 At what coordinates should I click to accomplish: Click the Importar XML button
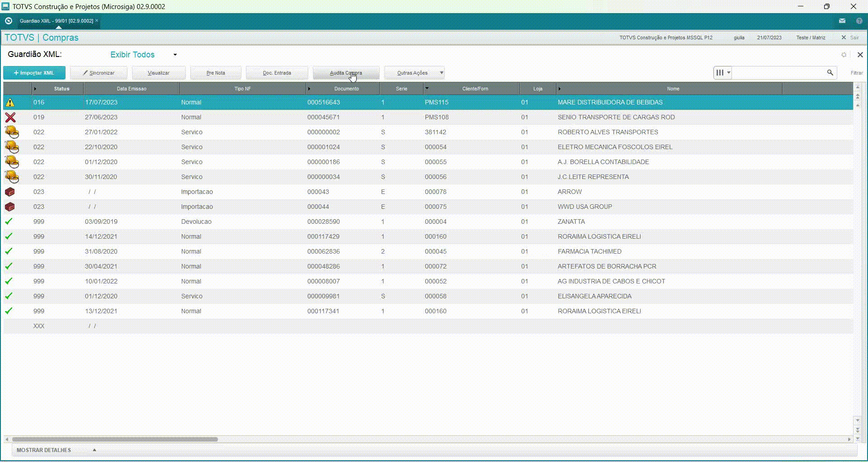coord(34,73)
